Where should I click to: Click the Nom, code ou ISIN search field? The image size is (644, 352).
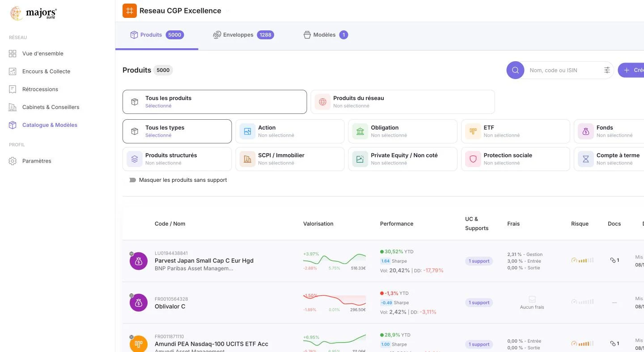pyautogui.click(x=563, y=70)
